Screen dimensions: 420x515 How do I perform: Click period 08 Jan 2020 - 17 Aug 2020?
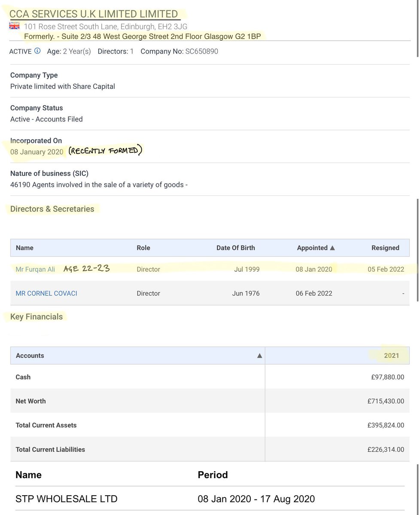click(256, 499)
